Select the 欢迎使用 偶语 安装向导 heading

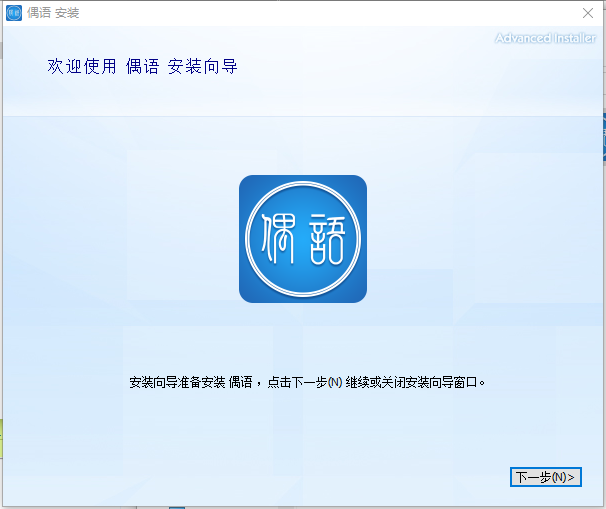point(142,66)
